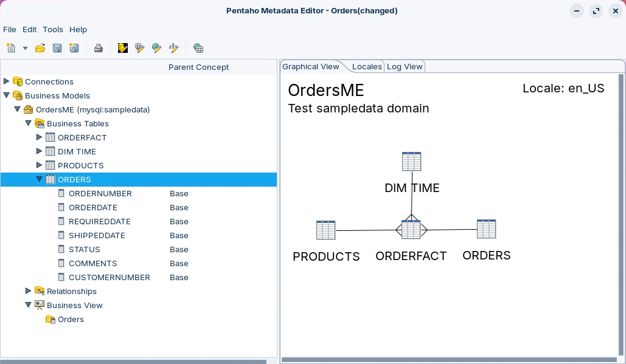This screenshot has height=364, width=626.
Task: Open the New dropdown arrow in toolbar
Action: [25, 48]
